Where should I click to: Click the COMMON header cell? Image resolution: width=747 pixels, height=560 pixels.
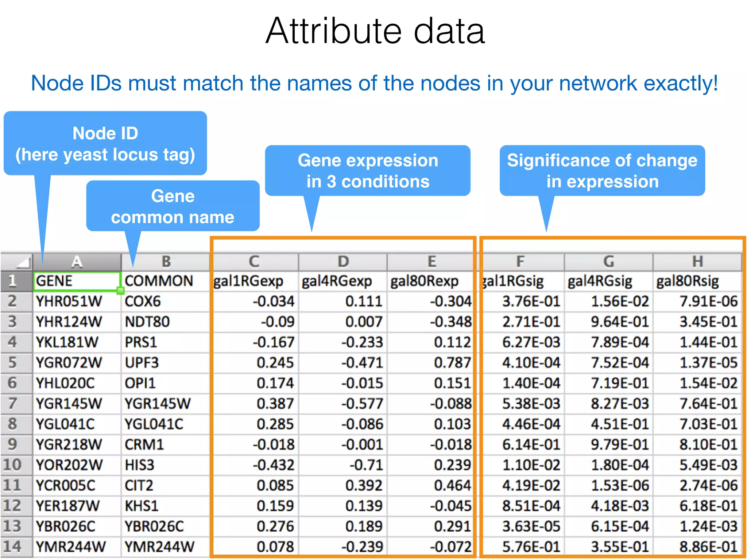click(166, 281)
